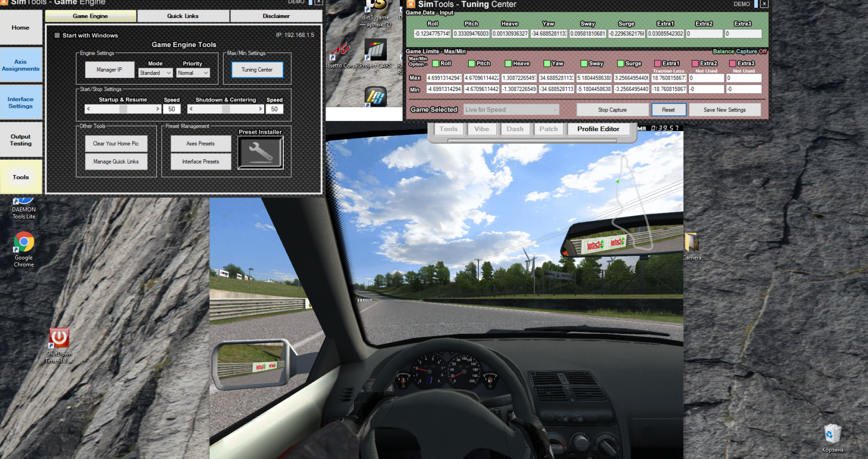
Task: Open the Recycle Bin (Корзина) icon
Action: (832, 438)
